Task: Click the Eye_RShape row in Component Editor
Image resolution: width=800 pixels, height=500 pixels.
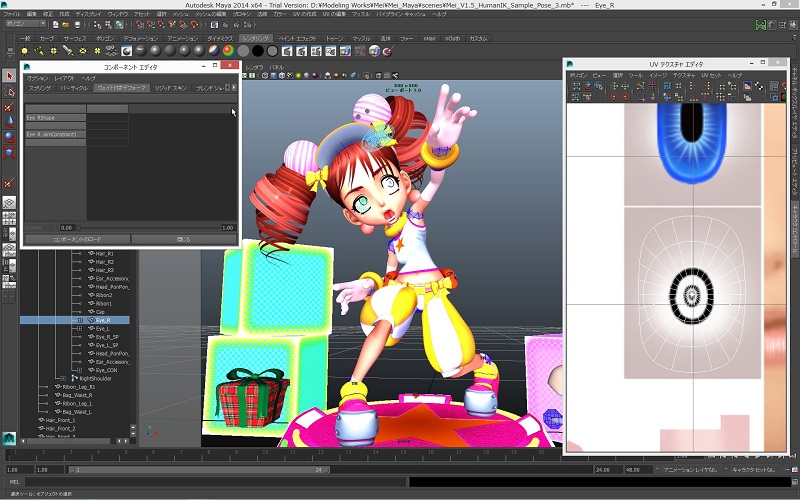Action: (56, 118)
